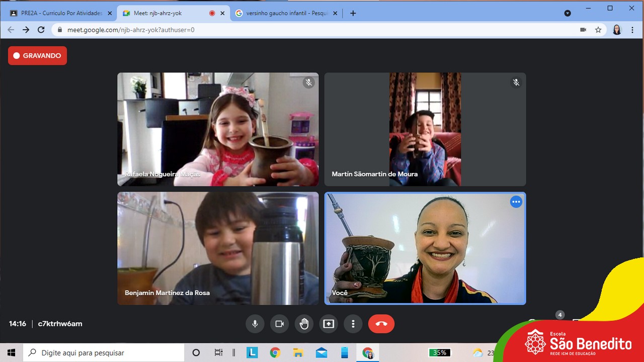
Task: Turn off the camera in Meet
Action: tap(279, 324)
